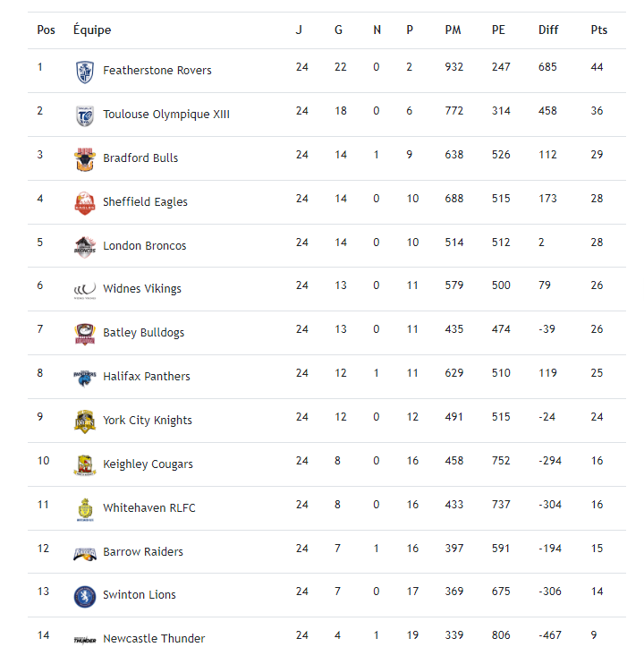Click the Pts column header
This screenshot has width=644, height=664.
(598, 30)
